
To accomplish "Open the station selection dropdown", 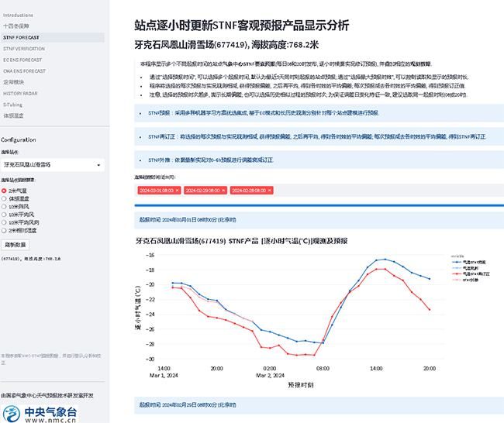I will [x=54, y=165].
